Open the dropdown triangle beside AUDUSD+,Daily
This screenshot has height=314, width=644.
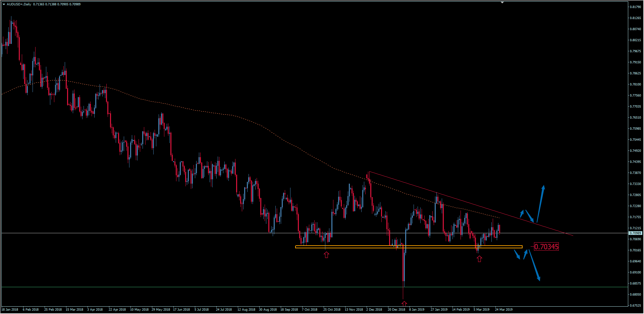tap(4, 4)
